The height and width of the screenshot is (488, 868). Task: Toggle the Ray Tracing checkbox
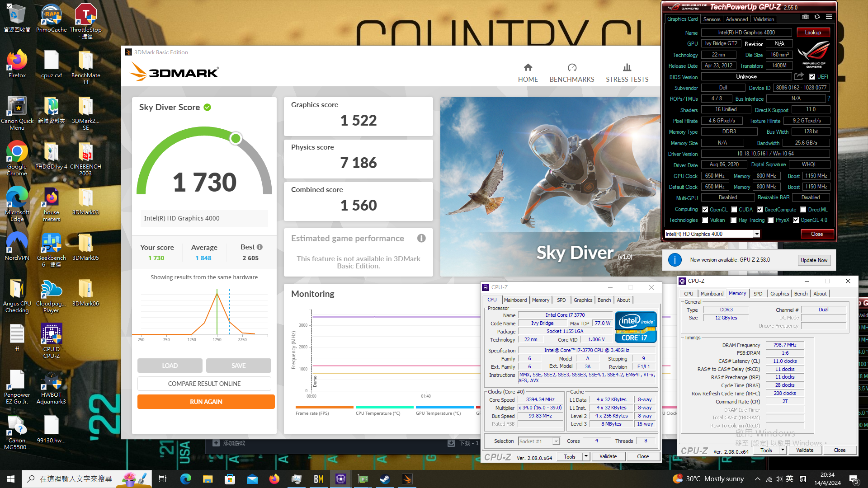(734, 220)
